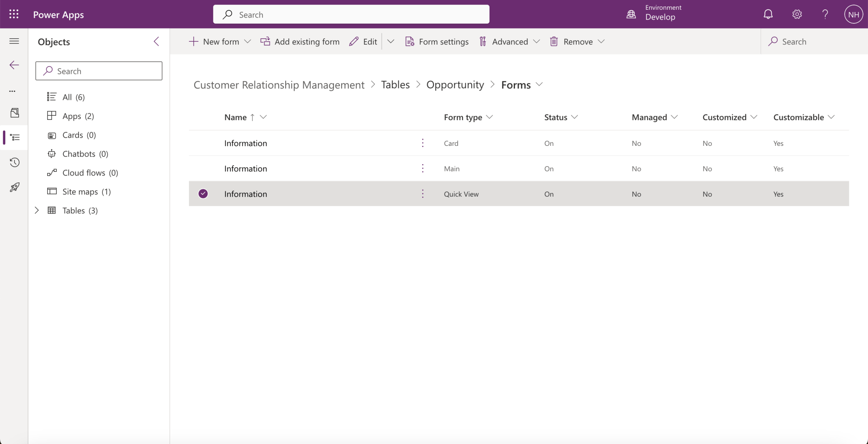The image size is (868, 444).
Task: Go to the Opportunity breadcrumb link
Action: click(455, 84)
